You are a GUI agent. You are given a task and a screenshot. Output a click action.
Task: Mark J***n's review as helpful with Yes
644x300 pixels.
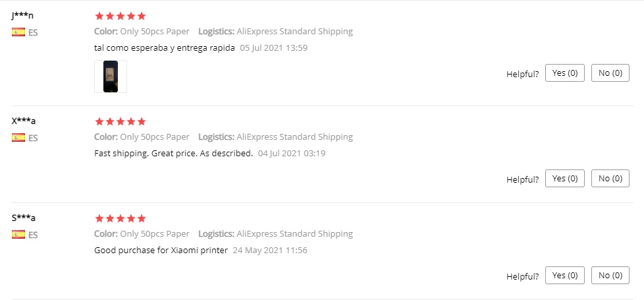[x=564, y=73]
